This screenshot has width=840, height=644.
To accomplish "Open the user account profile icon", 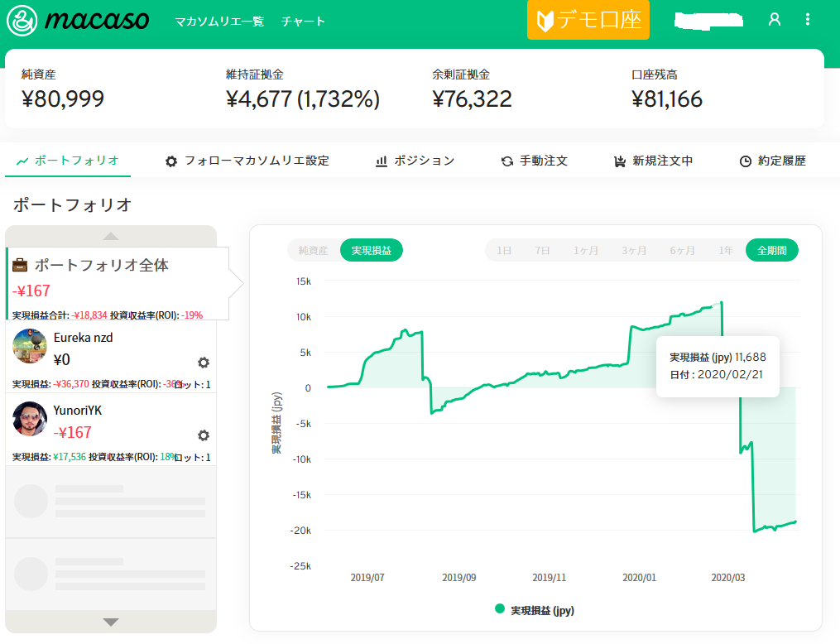I will pos(775,20).
